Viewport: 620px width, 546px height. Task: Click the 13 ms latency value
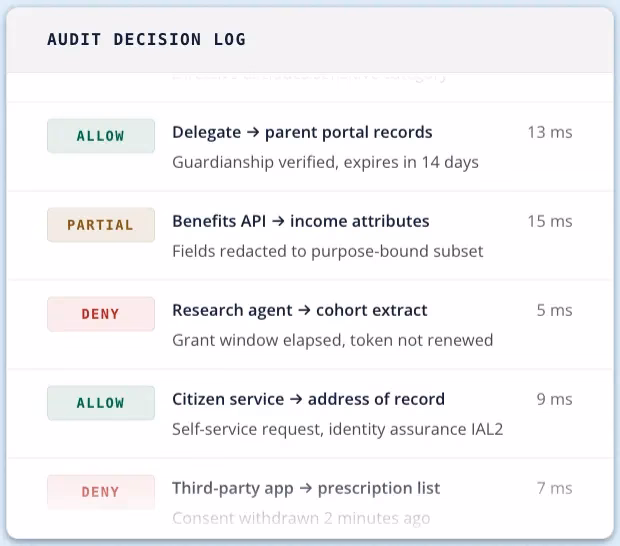point(550,132)
